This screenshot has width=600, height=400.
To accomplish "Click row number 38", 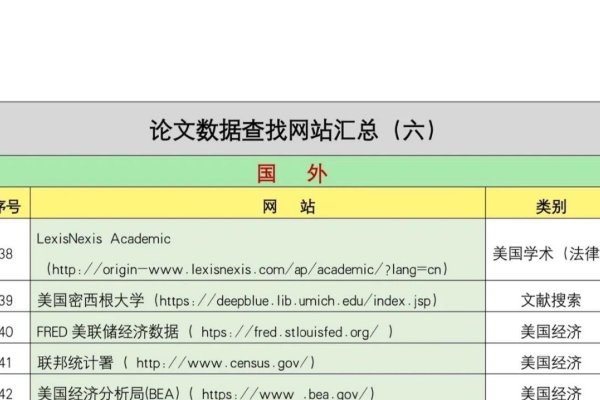I will pyautogui.click(x=7, y=254).
